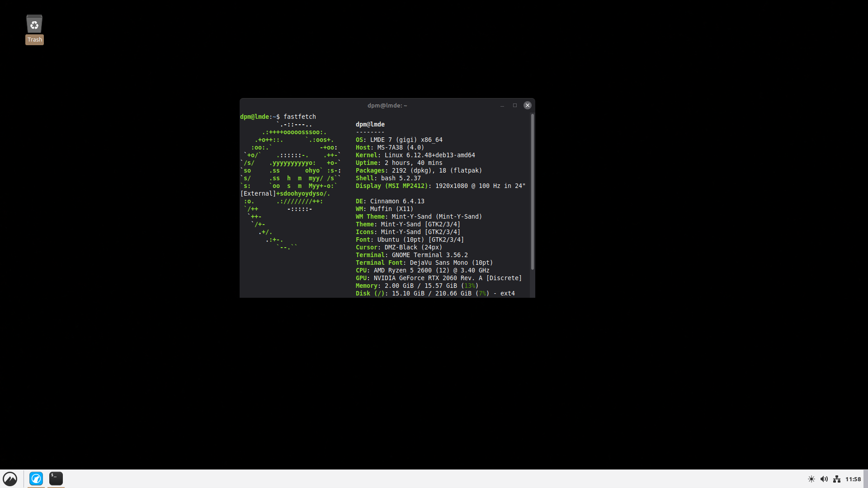
Task: Select the Trash icon on desktop
Action: click(34, 24)
